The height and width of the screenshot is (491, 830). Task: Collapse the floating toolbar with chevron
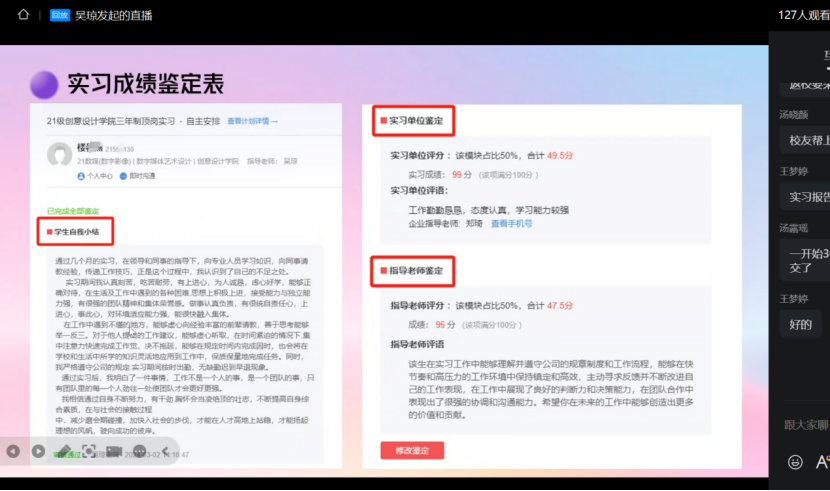pos(163,452)
